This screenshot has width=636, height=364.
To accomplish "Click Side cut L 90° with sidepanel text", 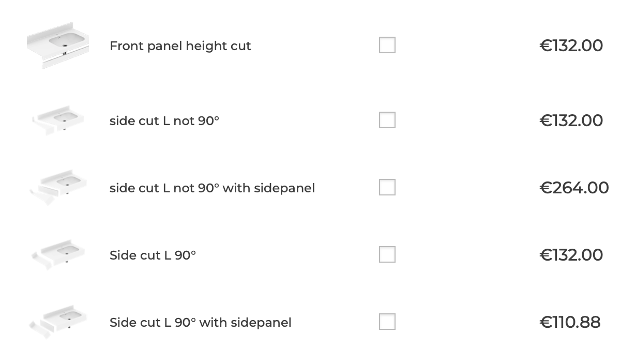I will 200,323.
